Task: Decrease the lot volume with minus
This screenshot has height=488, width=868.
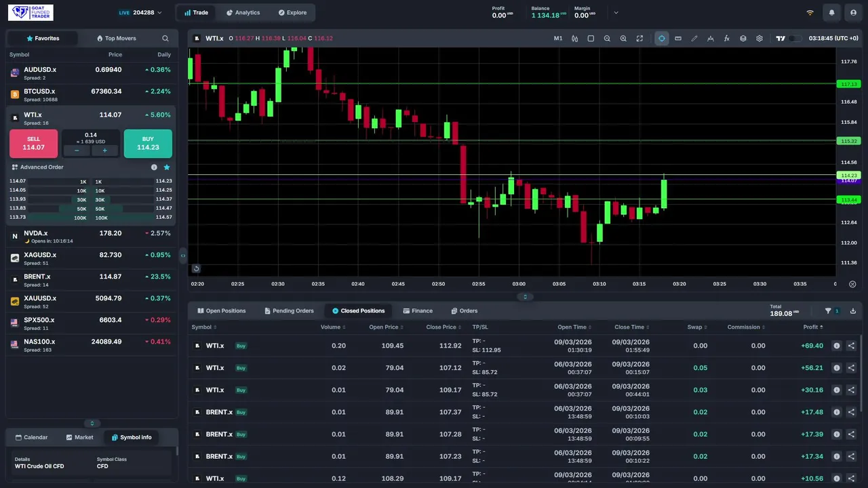Action: point(77,151)
